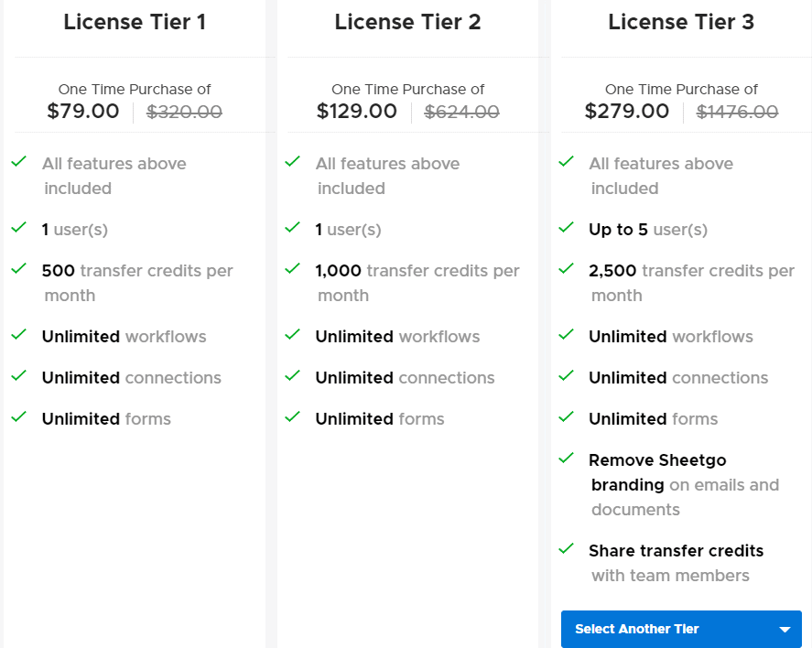Click the checkmark beside Tier 3 2,500 transfer credits

pos(566,269)
